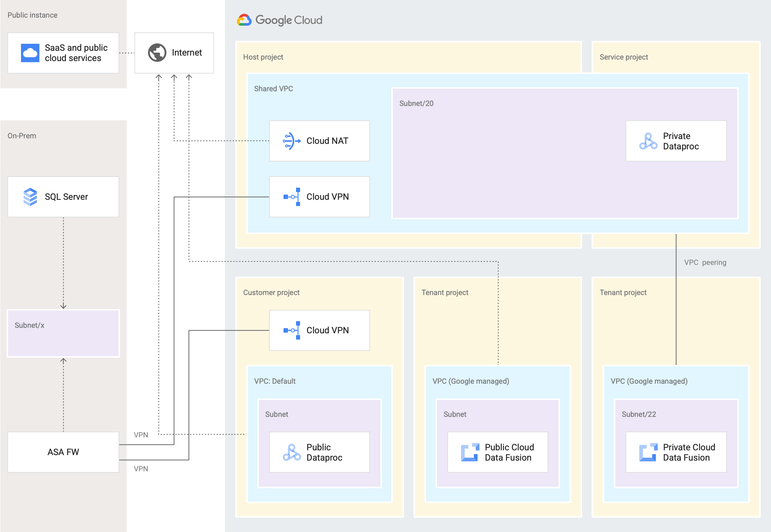Screen dimensions: 771x532
Task: Click the 'SQL Server' text
Action: point(66,197)
